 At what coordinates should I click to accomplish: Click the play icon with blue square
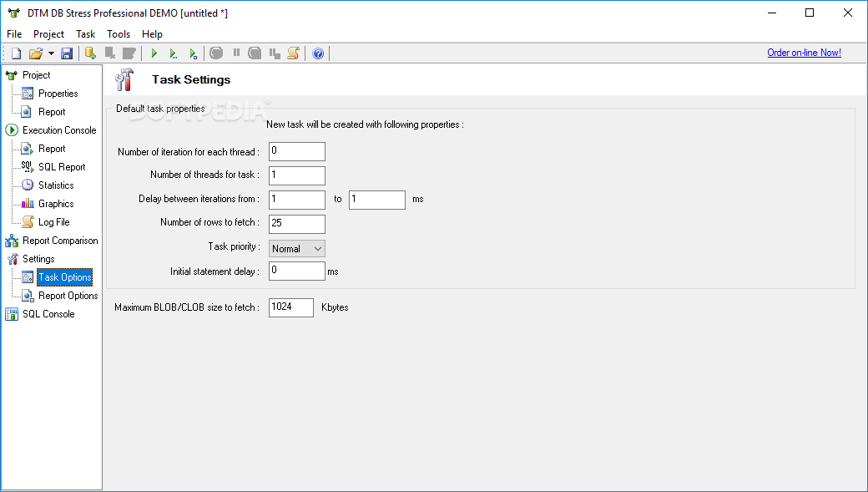(193, 53)
